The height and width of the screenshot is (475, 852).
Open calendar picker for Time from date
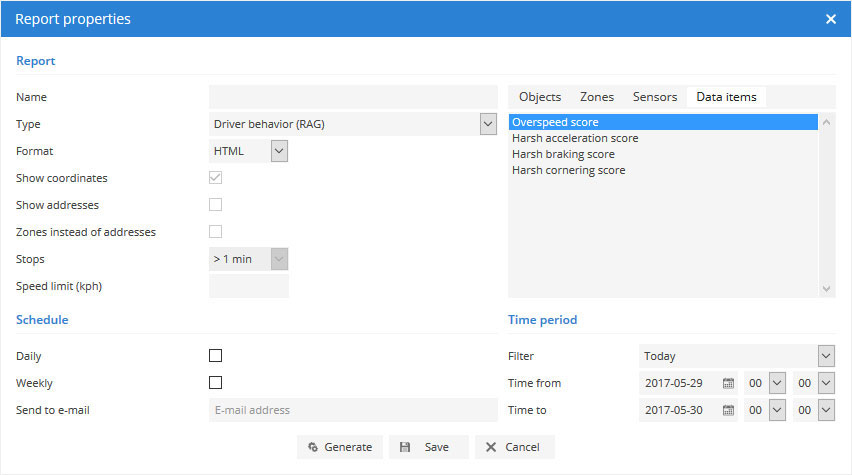728,383
